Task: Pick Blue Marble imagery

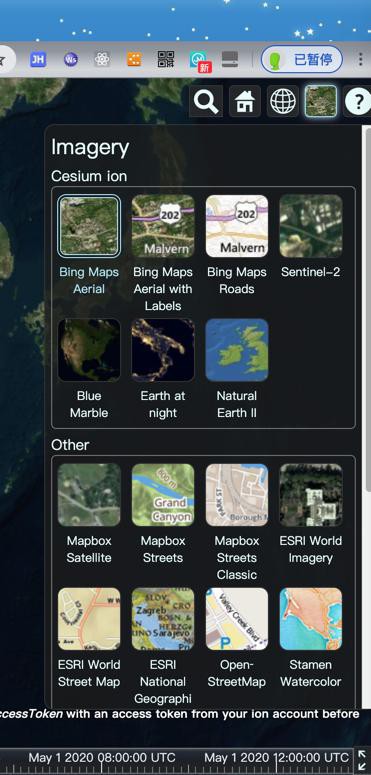Action: 89,350
